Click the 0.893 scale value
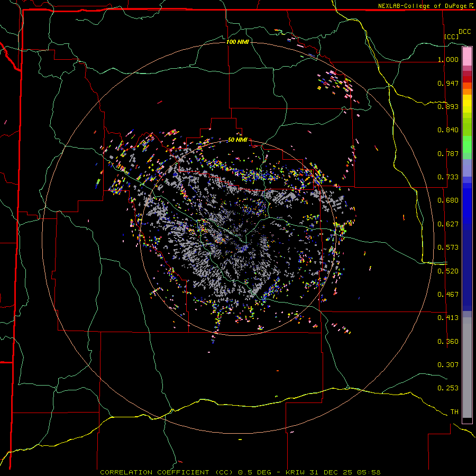The image size is (476, 476). click(x=448, y=106)
